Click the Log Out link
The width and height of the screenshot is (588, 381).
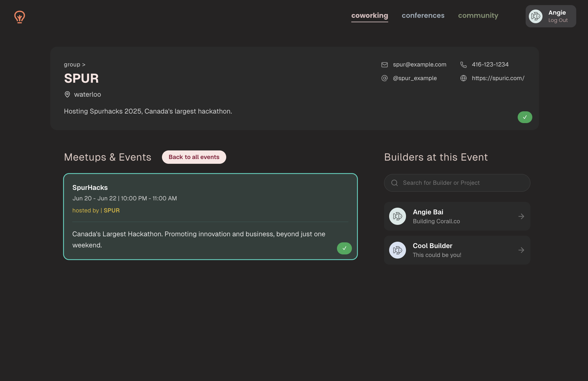tap(558, 20)
